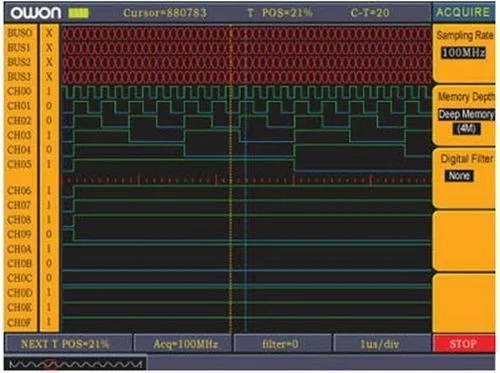
Task: Select the BUS0 label
Action: 20,33
